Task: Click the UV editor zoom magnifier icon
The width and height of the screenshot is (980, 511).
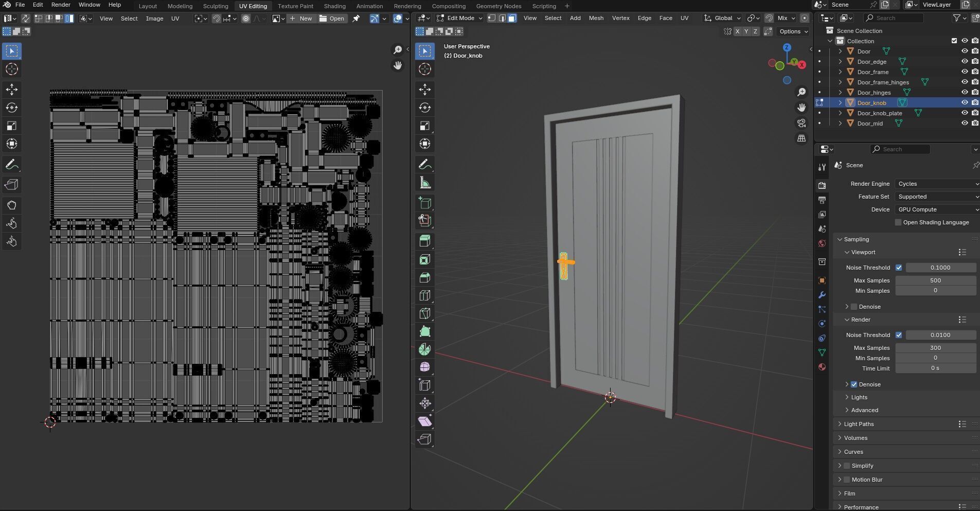Action: [x=398, y=50]
